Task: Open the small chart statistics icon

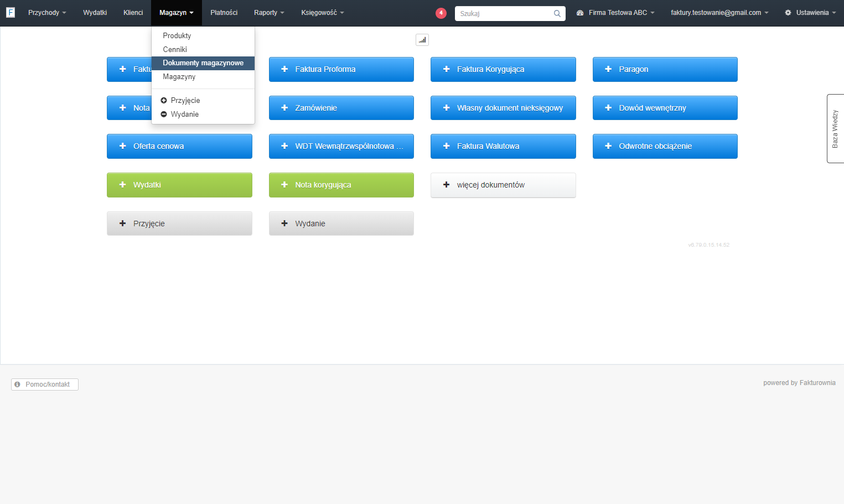Action: click(422, 40)
